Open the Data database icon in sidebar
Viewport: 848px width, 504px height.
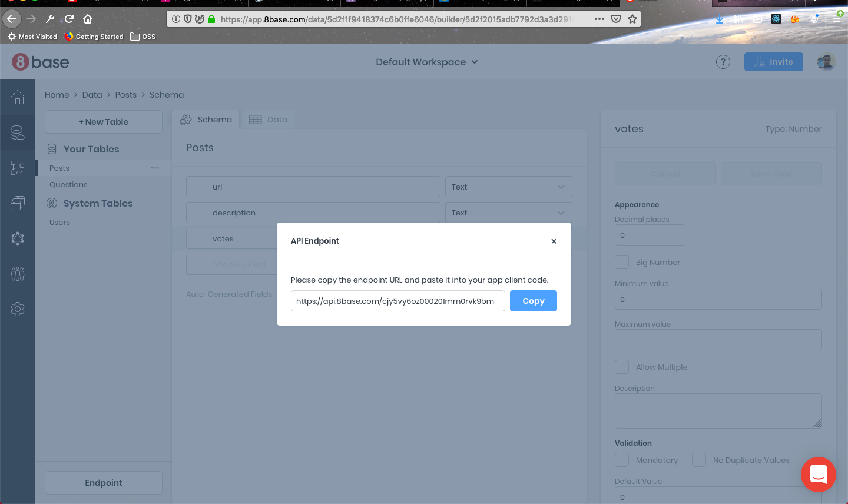pos(18,132)
